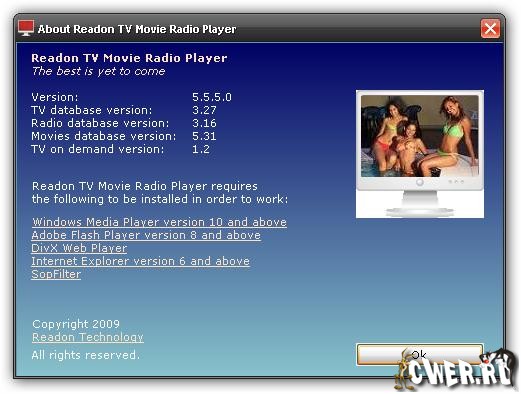Visit the Readon Technology link

(x=88, y=337)
